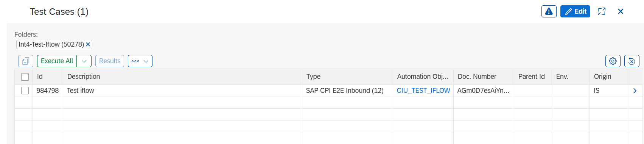Viewport: 644px width, 144px height.
Task: Click the Execute All button
Action: tap(57, 61)
